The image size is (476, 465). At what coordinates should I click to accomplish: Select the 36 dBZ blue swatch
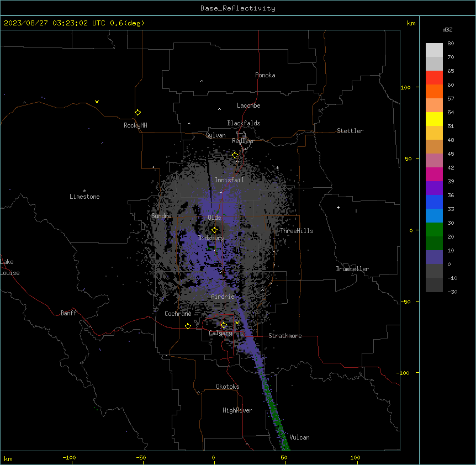click(434, 202)
